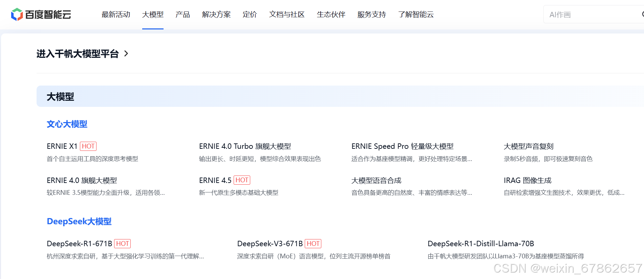The image size is (644, 279).
Task: Click the HOT badge beside DeepSeek-V3-671B
Action: (313, 243)
